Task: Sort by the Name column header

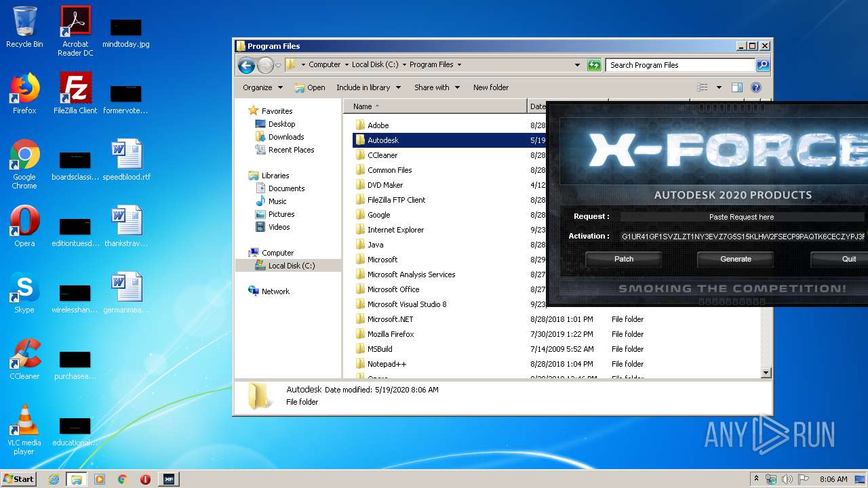Action: (x=435, y=106)
